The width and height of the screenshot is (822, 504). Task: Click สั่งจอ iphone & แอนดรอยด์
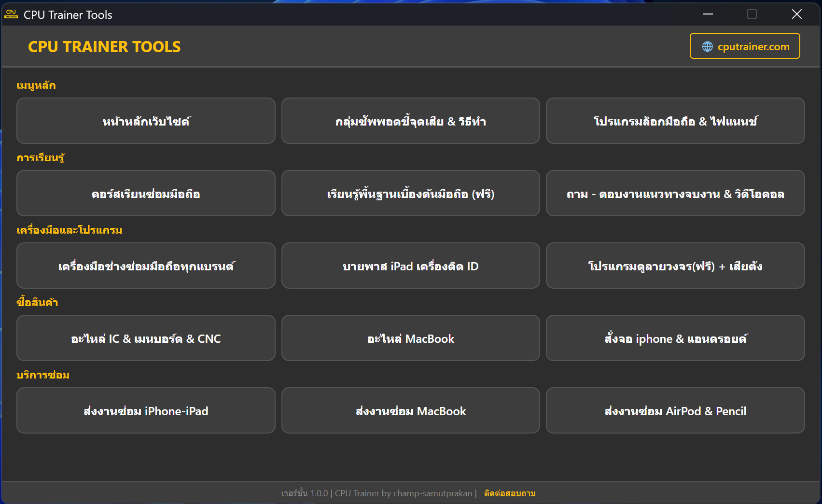[x=675, y=338]
